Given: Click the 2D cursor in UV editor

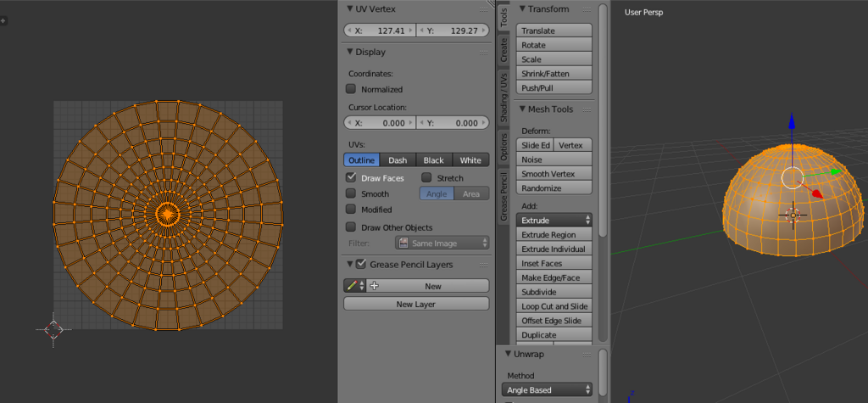Looking at the screenshot, I should tap(53, 329).
